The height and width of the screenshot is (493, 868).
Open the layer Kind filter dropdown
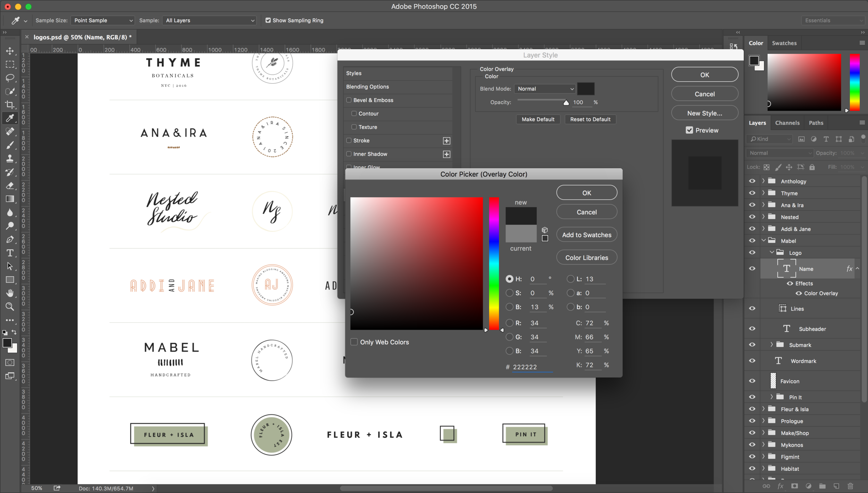coord(770,139)
